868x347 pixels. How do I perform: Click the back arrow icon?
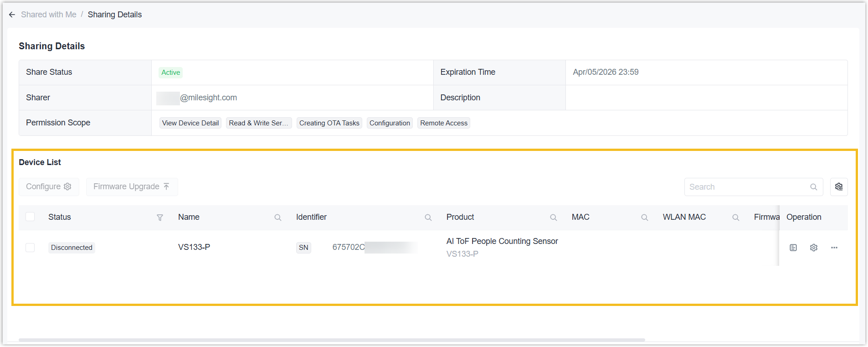tap(12, 15)
